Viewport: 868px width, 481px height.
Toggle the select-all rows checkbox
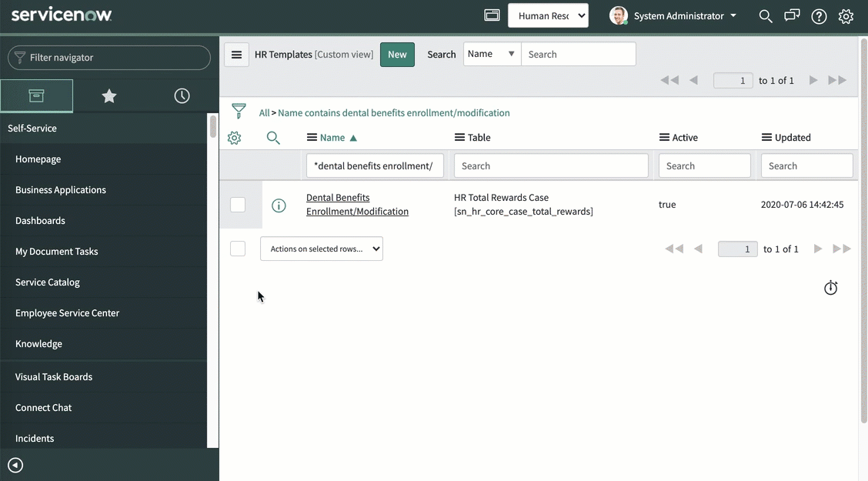pyautogui.click(x=238, y=249)
